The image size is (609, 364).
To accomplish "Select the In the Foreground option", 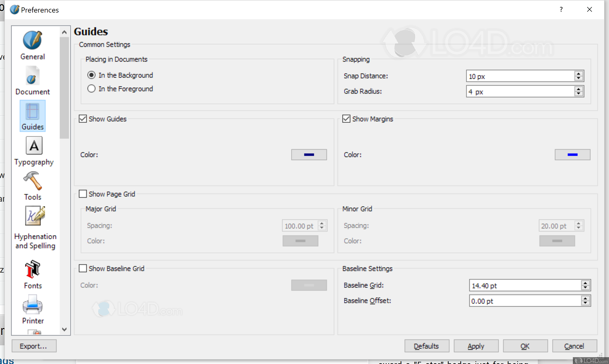I will coord(91,88).
